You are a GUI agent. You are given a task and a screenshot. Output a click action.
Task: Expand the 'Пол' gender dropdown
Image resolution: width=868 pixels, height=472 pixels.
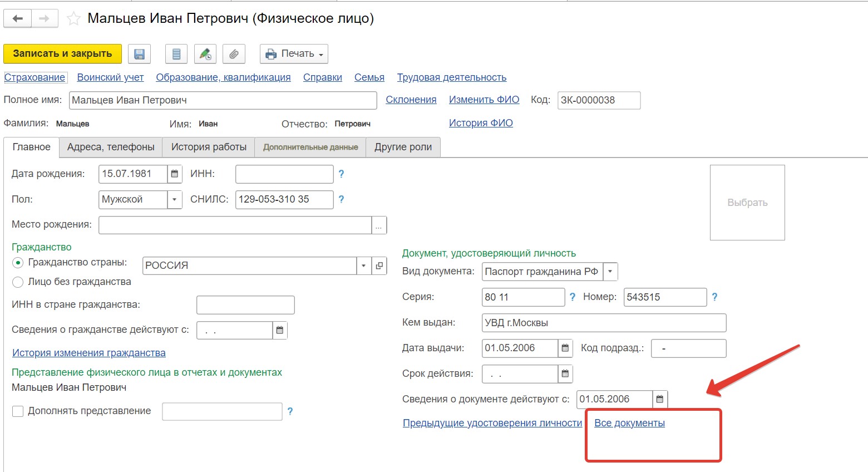(x=175, y=200)
